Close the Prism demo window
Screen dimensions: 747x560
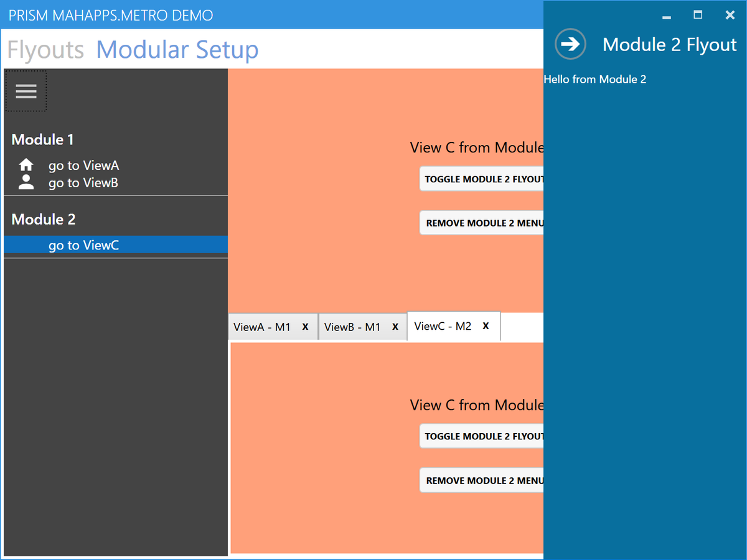click(x=730, y=15)
